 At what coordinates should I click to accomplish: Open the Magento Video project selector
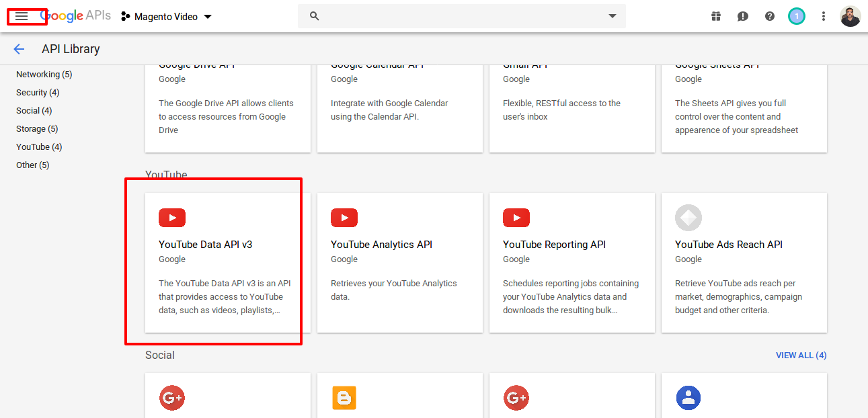coord(166,17)
